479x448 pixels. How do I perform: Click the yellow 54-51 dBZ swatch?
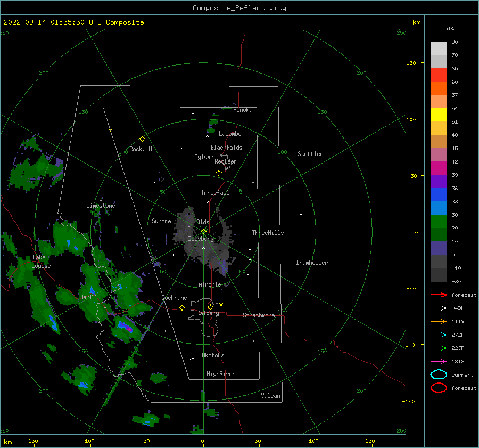(439, 115)
